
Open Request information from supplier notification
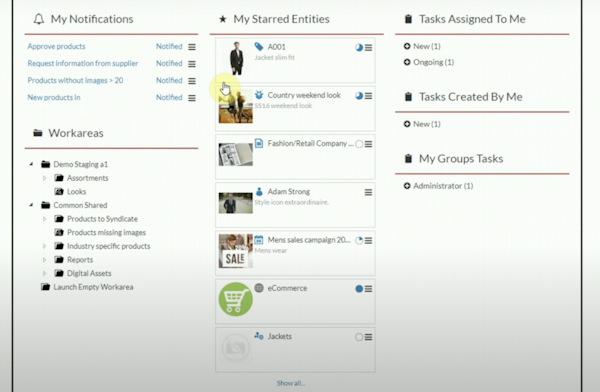tap(83, 63)
